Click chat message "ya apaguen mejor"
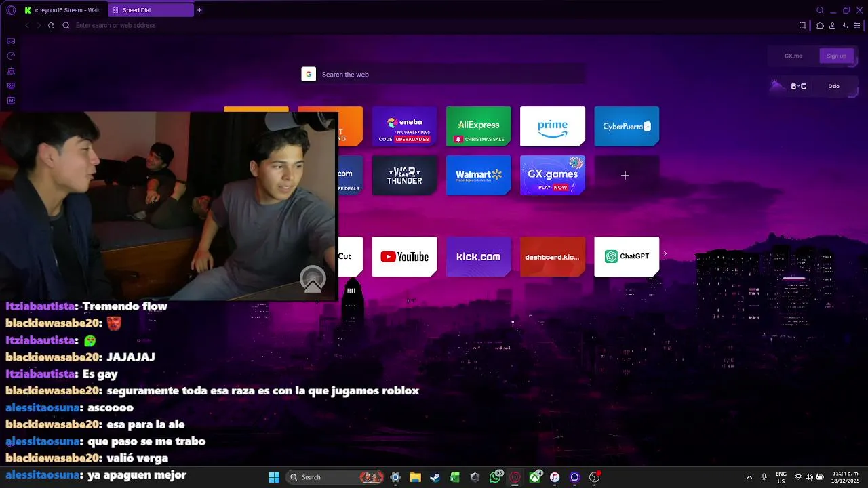 [137, 475]
